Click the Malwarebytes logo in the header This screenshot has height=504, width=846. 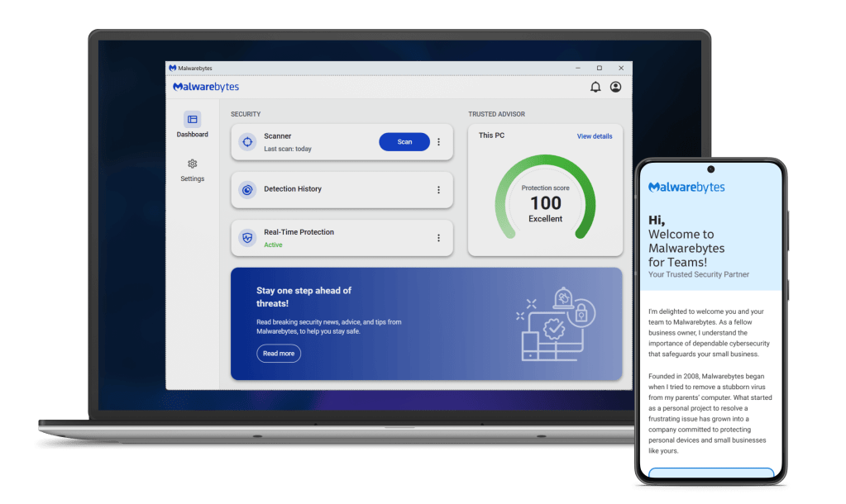(x=206, y=86)
